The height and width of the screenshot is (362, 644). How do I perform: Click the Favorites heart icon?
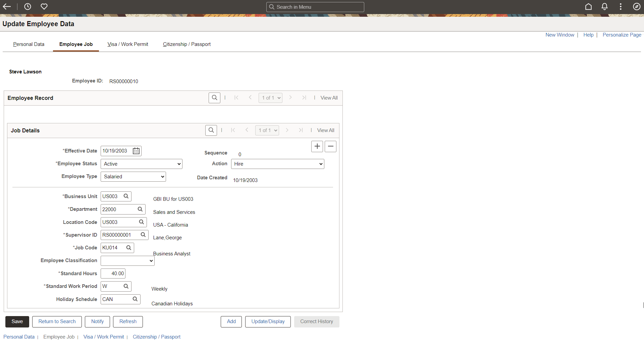(x=44, y=6)
